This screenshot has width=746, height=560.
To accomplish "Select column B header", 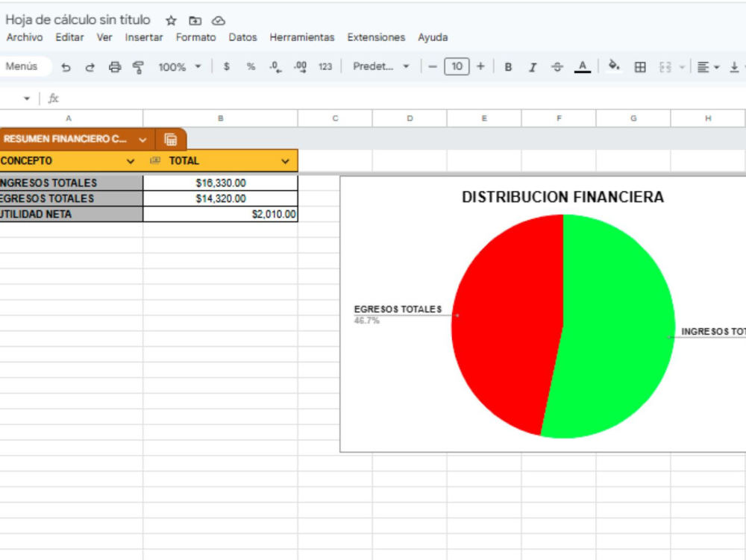I will tap(220, 119).
